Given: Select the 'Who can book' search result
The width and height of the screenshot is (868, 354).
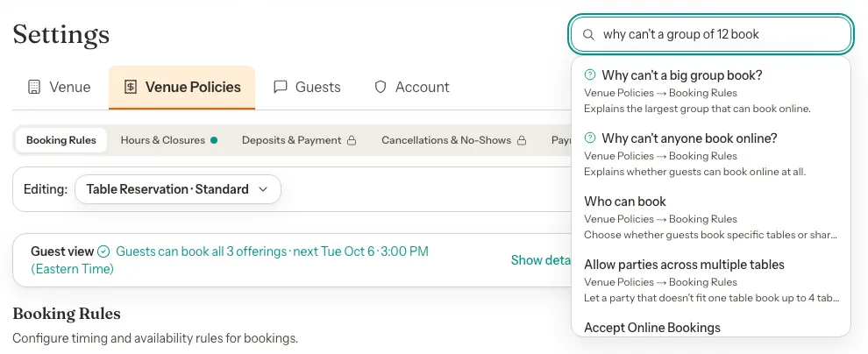Looking at the screenshot, I should click(x=711, y=217).
